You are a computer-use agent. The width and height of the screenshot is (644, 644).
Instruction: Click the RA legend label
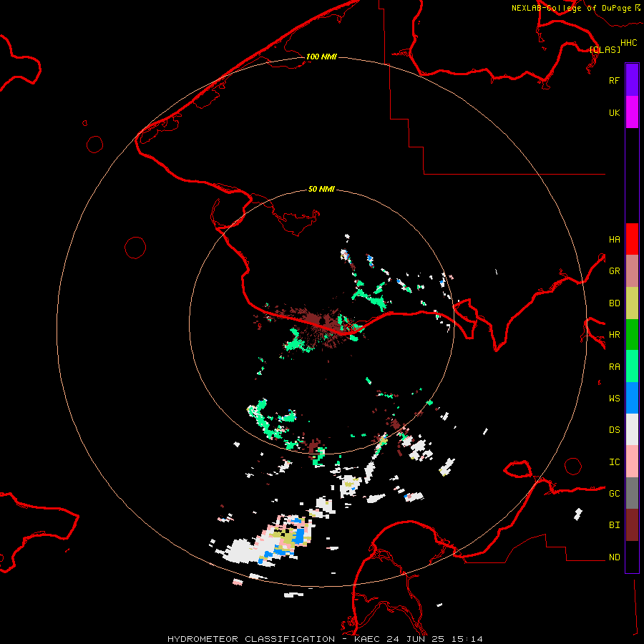(x=614, y=367)
